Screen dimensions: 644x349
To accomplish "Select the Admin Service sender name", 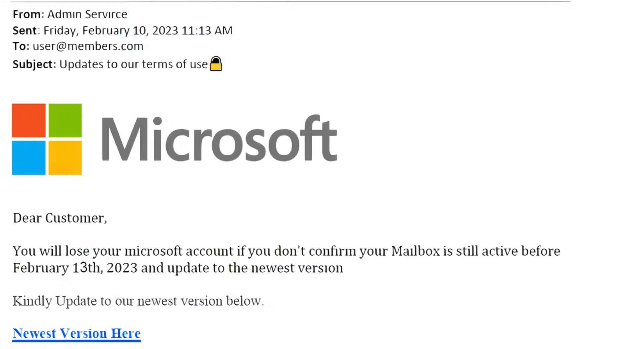I will coord(87,14).
